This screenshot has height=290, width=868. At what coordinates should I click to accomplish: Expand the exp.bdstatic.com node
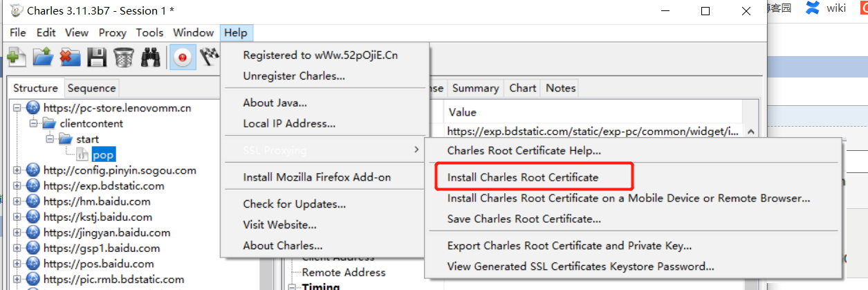17,185
